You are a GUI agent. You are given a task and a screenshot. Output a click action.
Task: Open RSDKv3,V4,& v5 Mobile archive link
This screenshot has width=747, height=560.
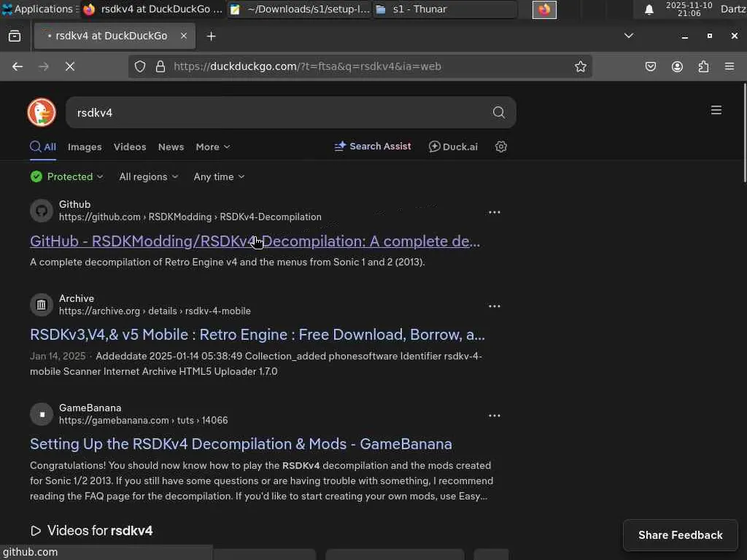[x=258, y=335]
